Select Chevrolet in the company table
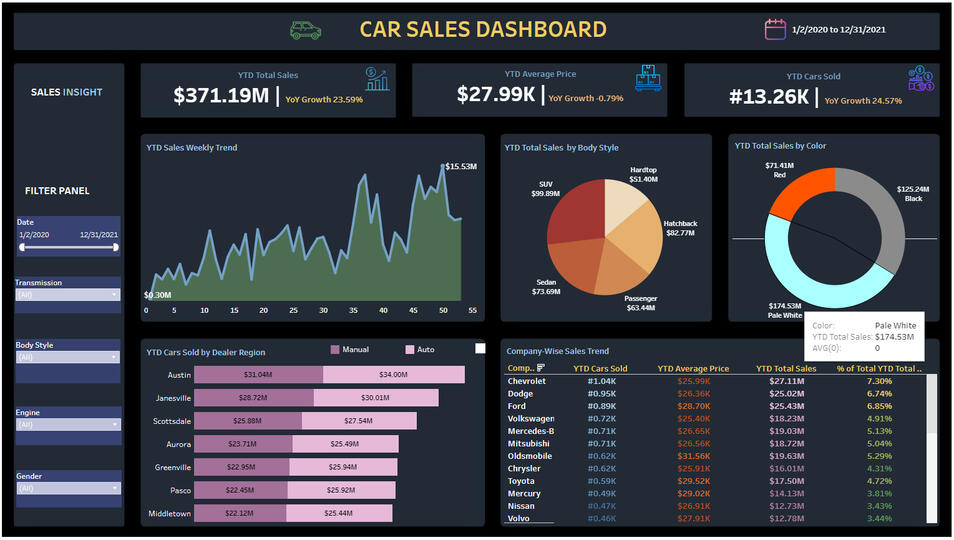The width and height of the screenshot is (954, 540). (x=527, y=381)
